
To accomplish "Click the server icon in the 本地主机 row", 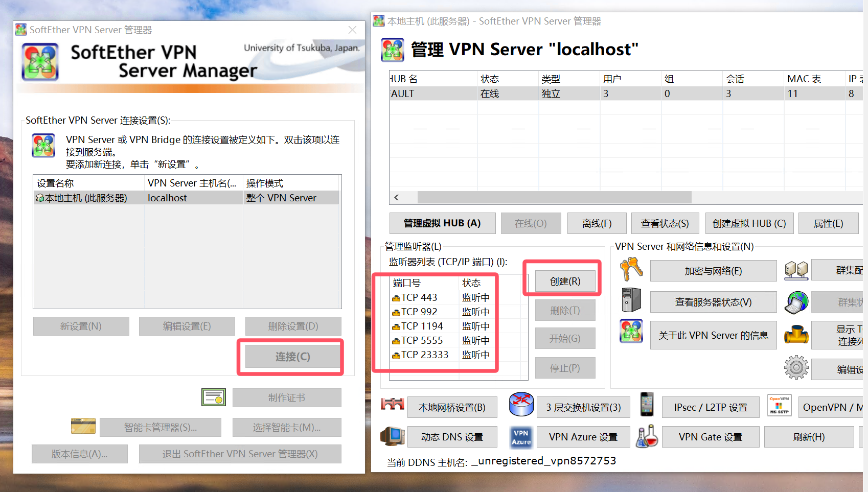I will click(39, 198).
